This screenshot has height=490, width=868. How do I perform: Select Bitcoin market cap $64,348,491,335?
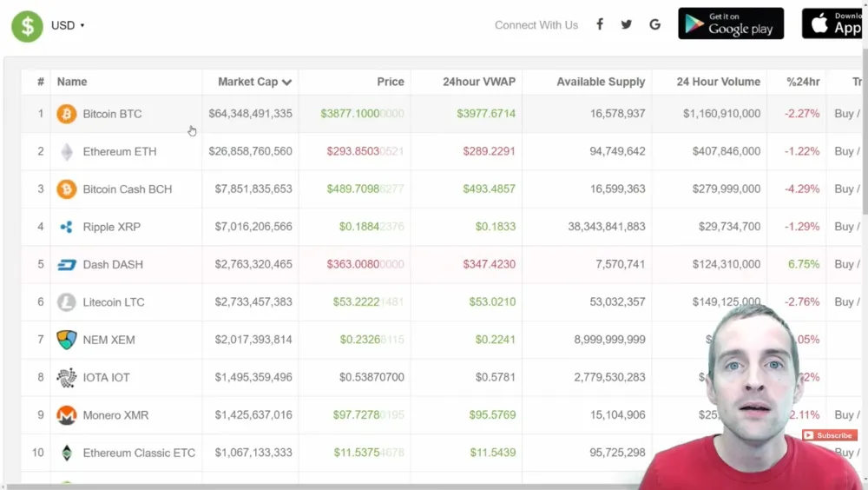[x=250, y=114]
